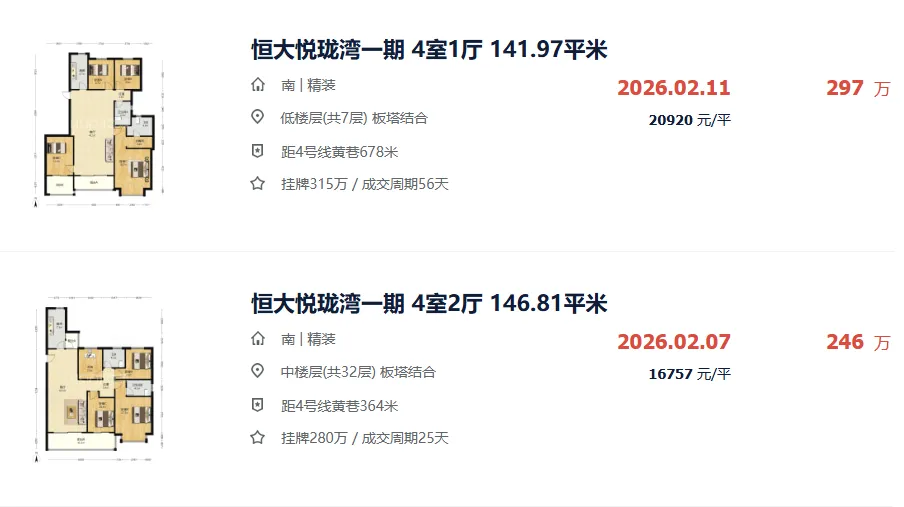The image size is (904, 507).
Task: Click the house icon beside first 南 | 精装
Action: pos(258,85)
